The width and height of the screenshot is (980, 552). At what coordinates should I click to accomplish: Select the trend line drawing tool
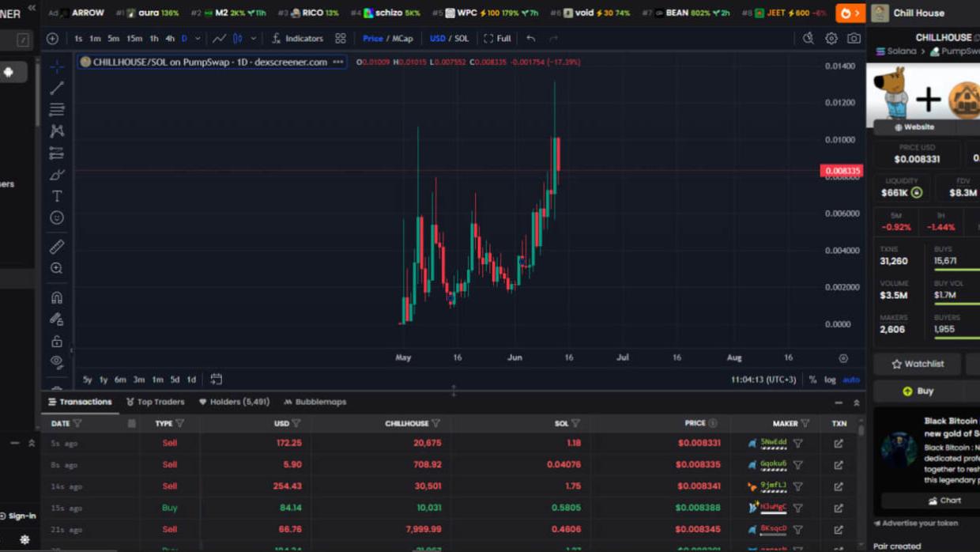pos(57,88)
